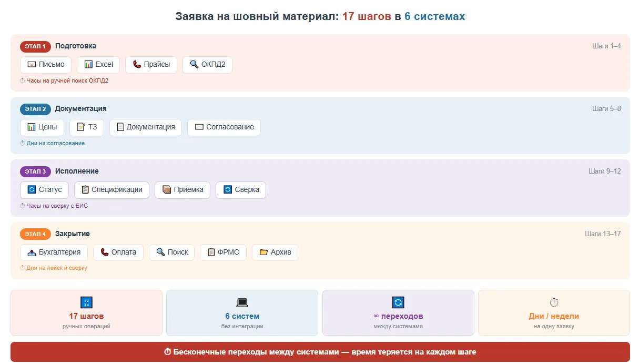Image resolution: width=639 pixels, height=364 pixels.
Task: Click the Шаги 1–4 label
Action: [606, 46]
